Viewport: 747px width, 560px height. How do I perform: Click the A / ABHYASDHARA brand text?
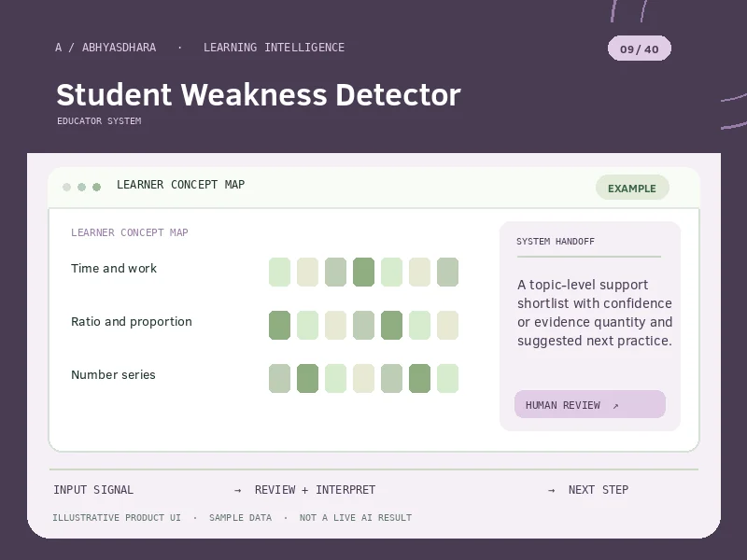point(106,48)
